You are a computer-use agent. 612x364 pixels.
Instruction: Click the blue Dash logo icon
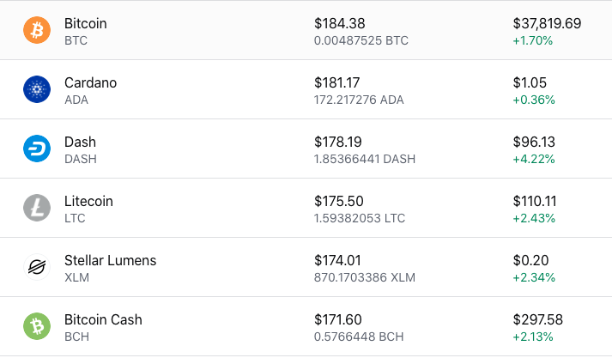[37, 149]
